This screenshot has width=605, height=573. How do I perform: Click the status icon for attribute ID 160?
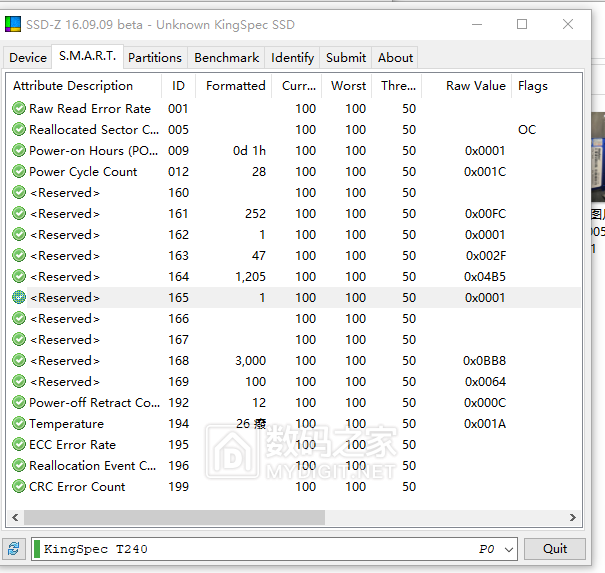(19, 193)
